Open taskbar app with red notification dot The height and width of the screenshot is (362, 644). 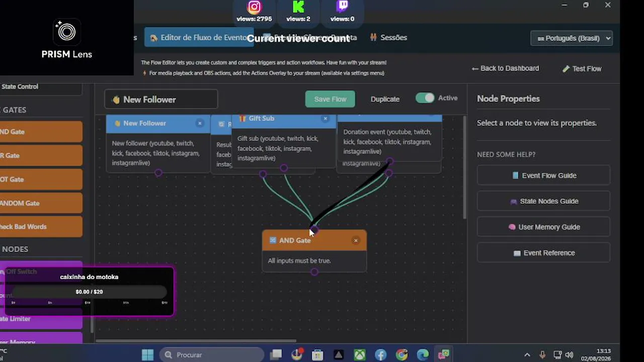[x=297, y=355]
